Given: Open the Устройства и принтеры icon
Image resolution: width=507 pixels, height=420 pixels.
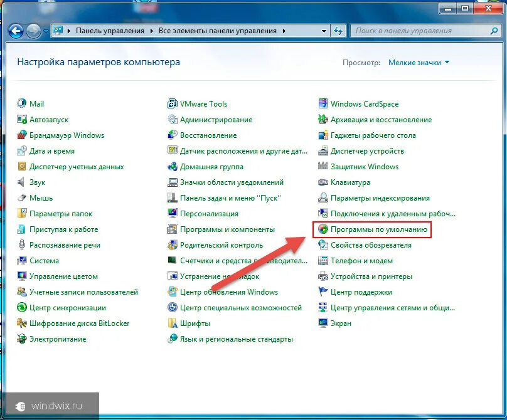Looking at the screenshot, I should tap(323, 276).
